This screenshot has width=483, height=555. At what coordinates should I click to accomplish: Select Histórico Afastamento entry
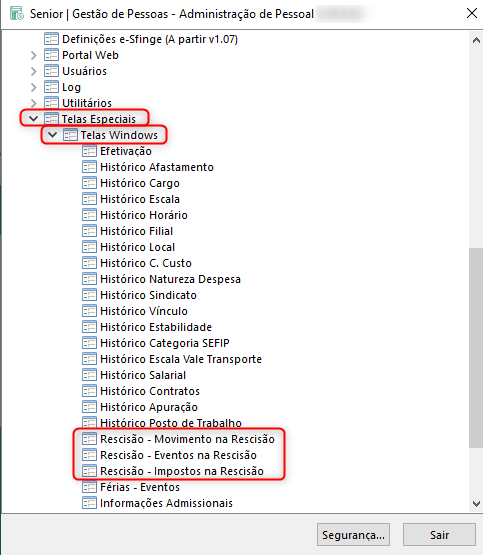click(157, 167)
